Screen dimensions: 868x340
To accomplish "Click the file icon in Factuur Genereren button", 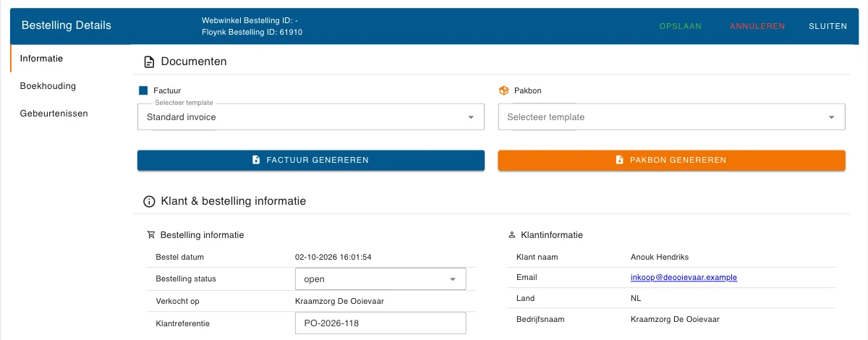I will point(256,160).
